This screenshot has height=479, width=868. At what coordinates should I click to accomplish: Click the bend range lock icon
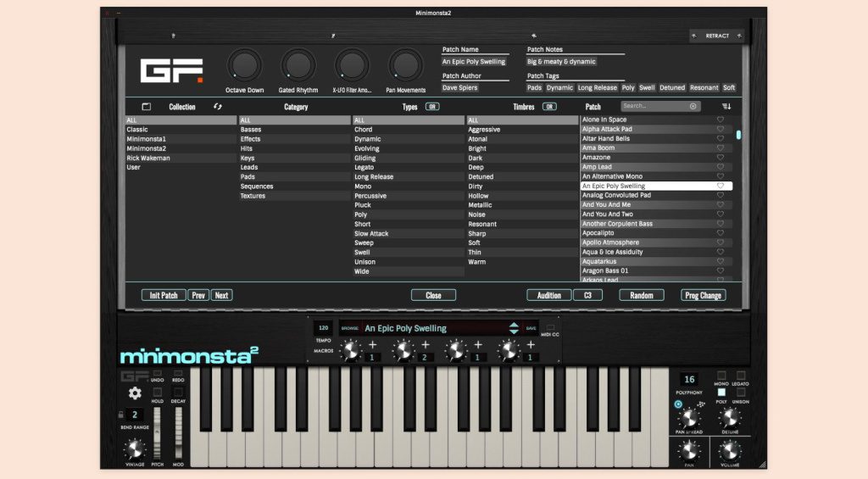point(120,414)
